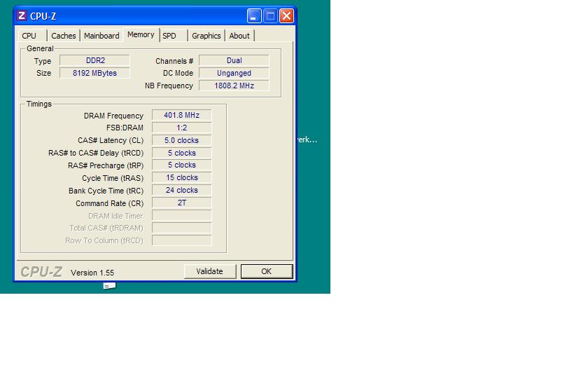Viewport: 588px width, 368px height.
Task: Open the About tab
Action: pos(239,36)
